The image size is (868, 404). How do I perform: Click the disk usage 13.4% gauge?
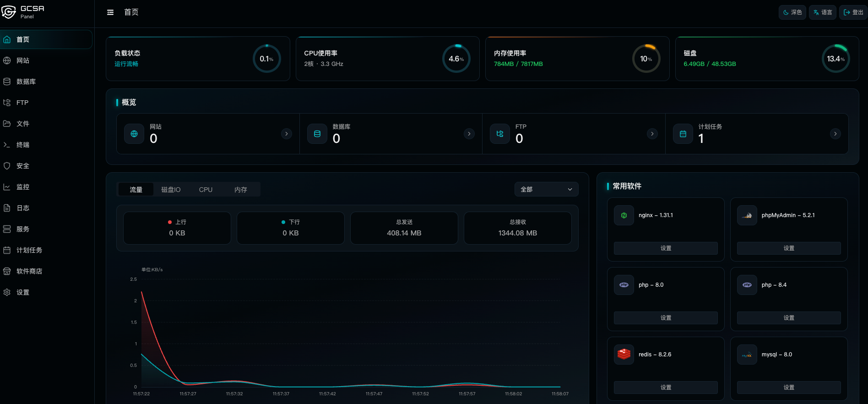tap(836, 59)
